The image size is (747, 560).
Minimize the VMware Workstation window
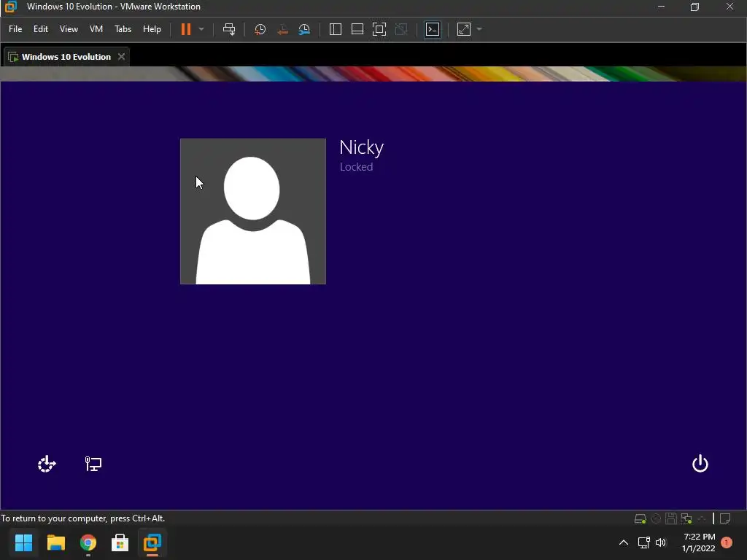click(x=661, y=7)
